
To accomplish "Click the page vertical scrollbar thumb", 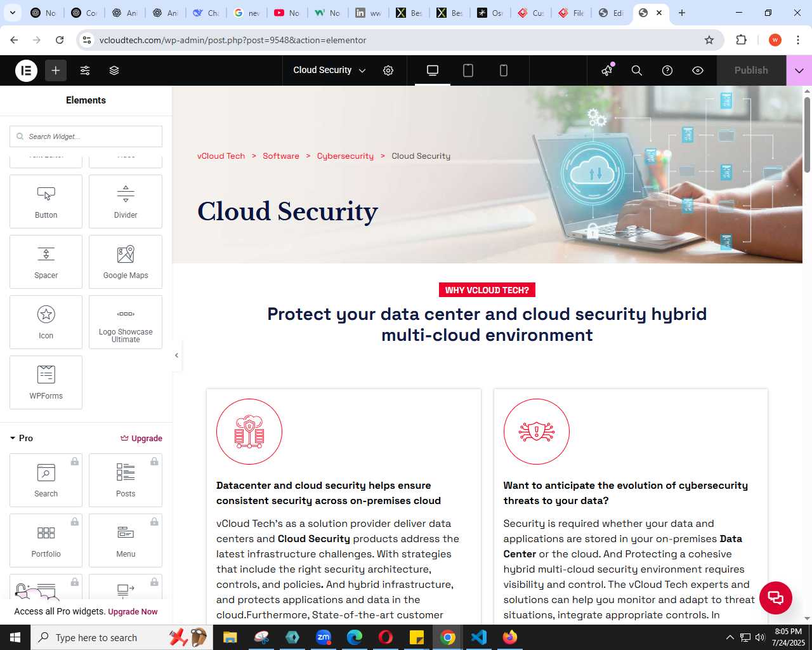I will pyautogui.click(x=807, y=133).
